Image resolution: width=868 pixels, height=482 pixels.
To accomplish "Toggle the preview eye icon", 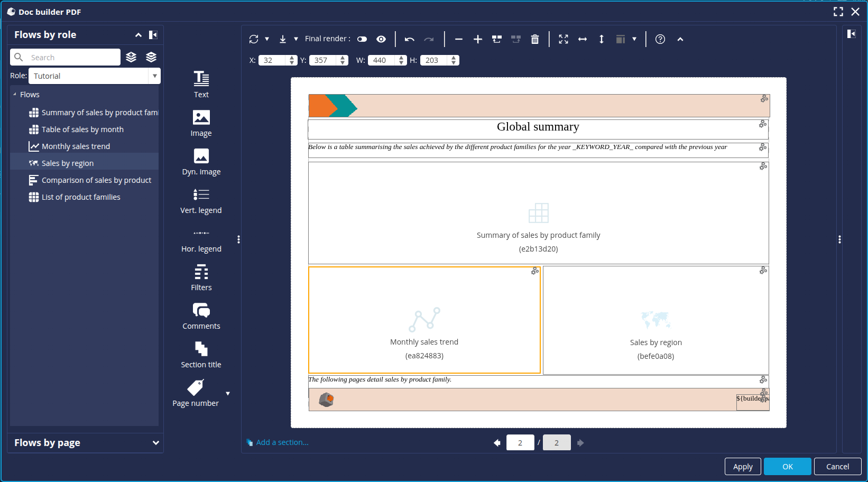I will point(381,39).
